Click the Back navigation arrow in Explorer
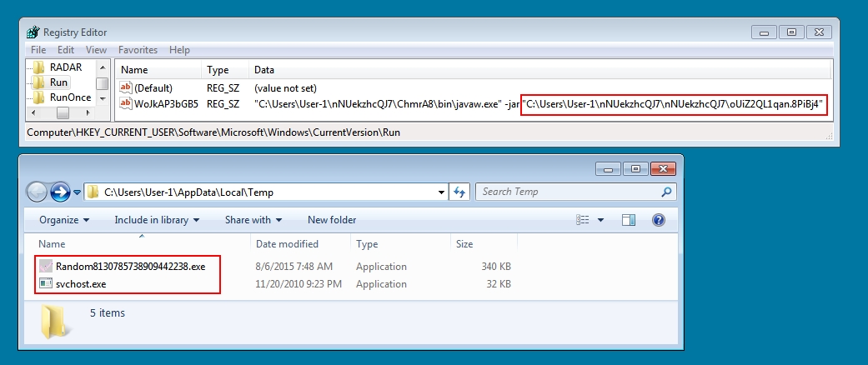This screenshot has height=365, width=868. 38,192
